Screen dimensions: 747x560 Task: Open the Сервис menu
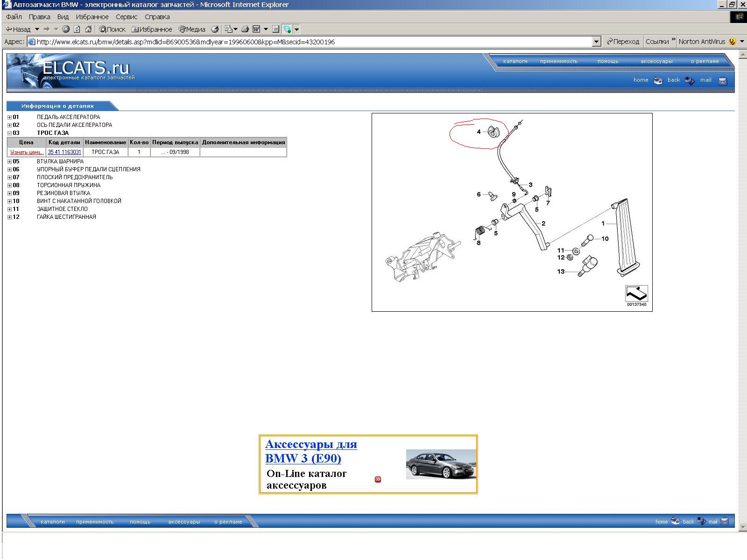(x=127, y=17)
